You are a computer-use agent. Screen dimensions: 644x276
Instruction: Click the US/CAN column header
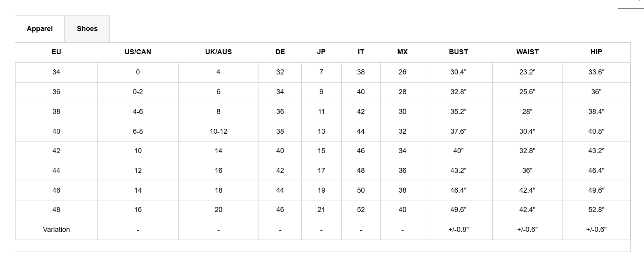click(x=138, y=52)
